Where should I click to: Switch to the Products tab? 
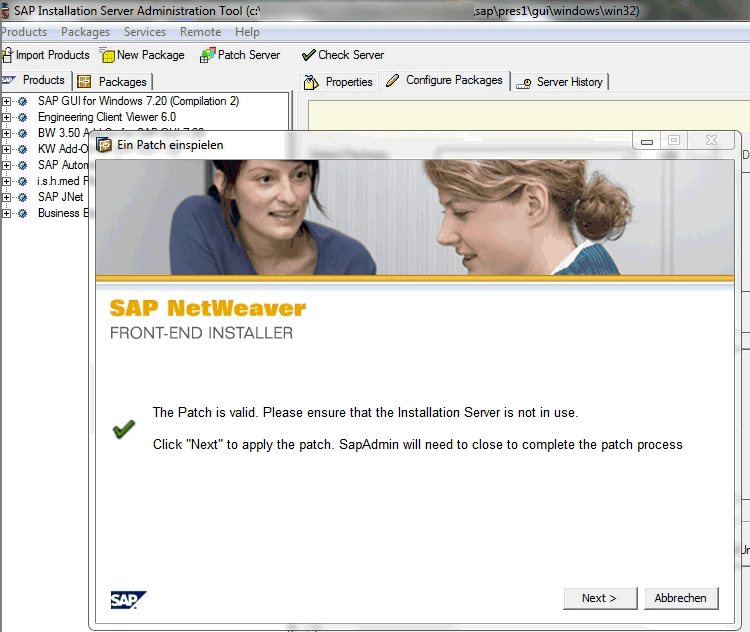coord(35,80)
